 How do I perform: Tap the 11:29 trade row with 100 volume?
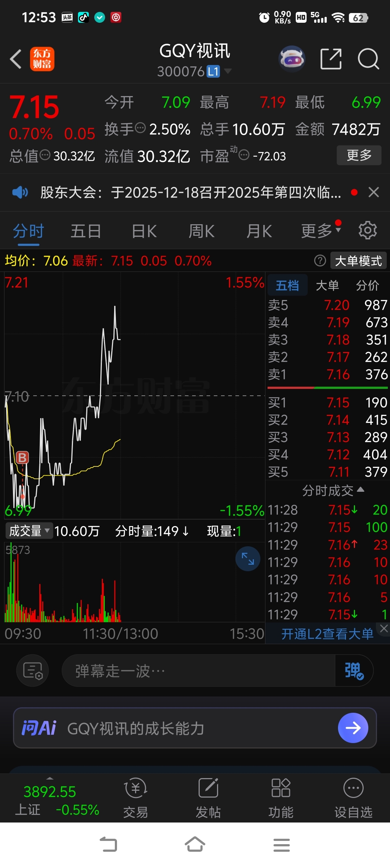pos(328,528)
